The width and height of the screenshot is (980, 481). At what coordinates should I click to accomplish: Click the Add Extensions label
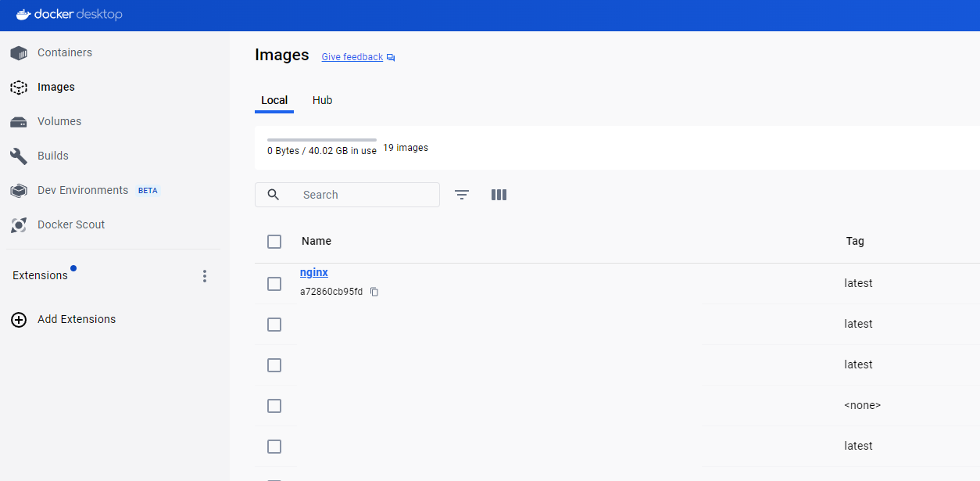(77, 319)
